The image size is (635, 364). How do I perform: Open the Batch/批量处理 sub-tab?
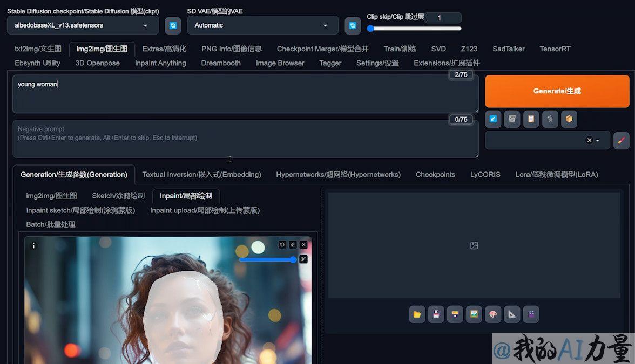click(51, 224)
